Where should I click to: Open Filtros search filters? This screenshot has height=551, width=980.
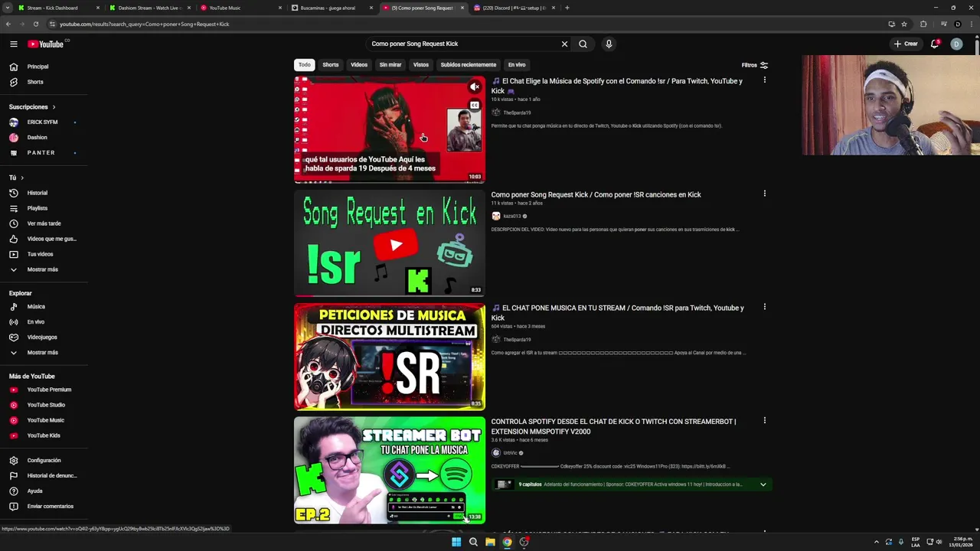coord(754,65)
